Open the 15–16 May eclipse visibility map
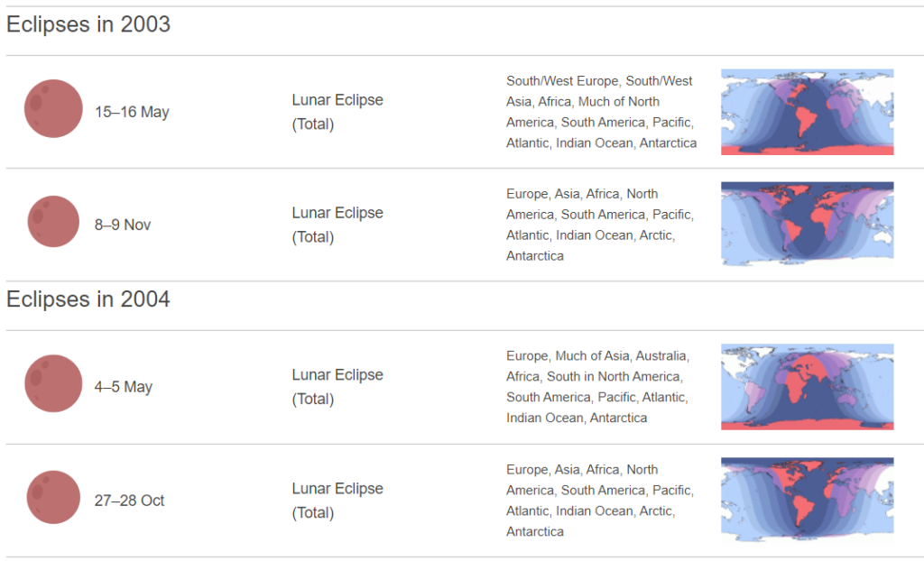 pos(807,112)
